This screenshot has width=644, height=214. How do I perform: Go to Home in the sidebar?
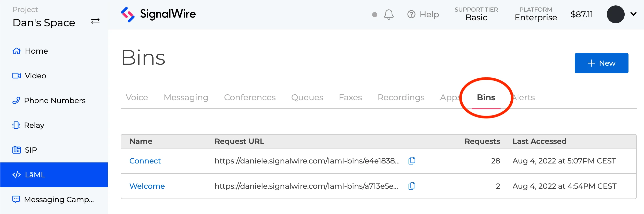[x=54, y=51]
